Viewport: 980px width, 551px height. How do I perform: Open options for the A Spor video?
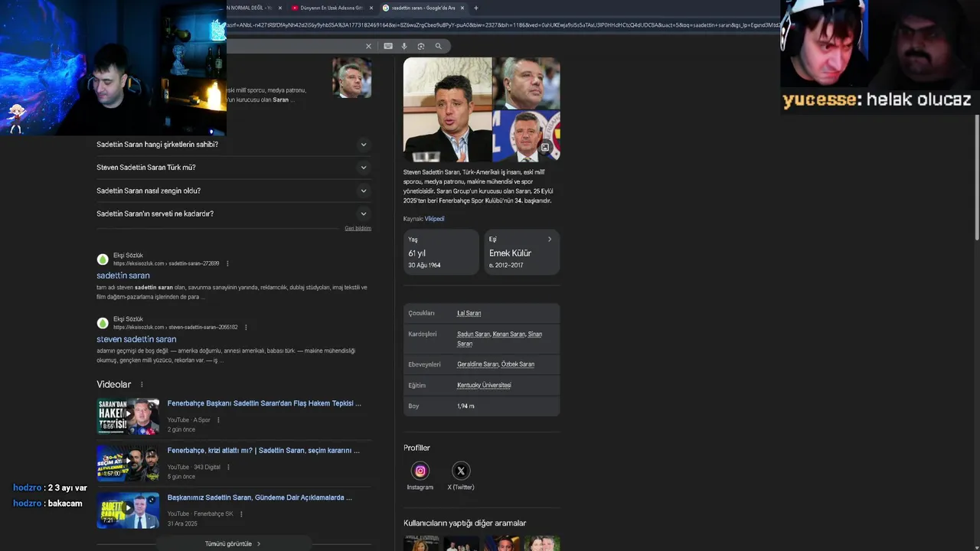tap(218, 419)
